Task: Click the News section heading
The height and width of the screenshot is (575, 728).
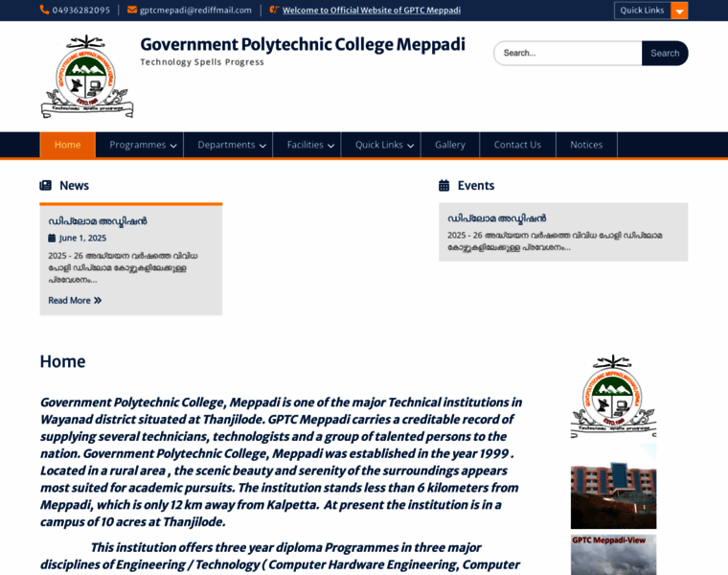Action: coord(75,185)
